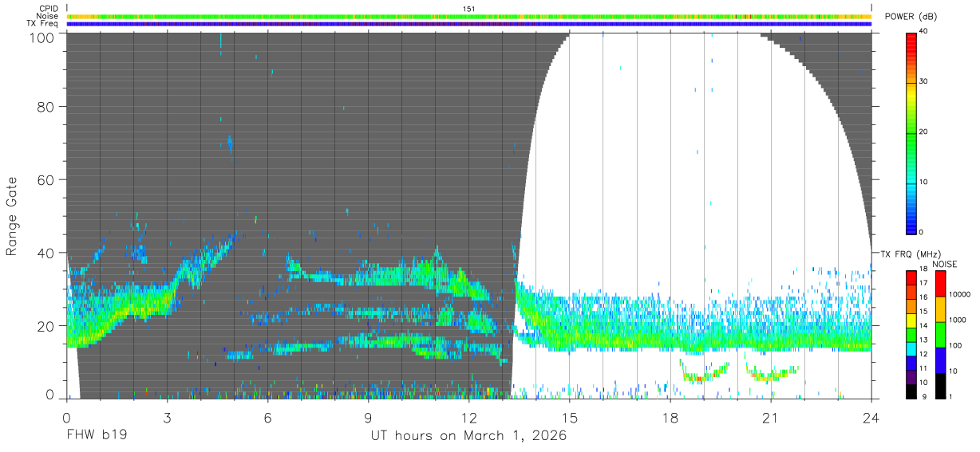This screenshot has width=980, height=452.
Task: Click the FHW b19 radar beam label
Action: 97,436
